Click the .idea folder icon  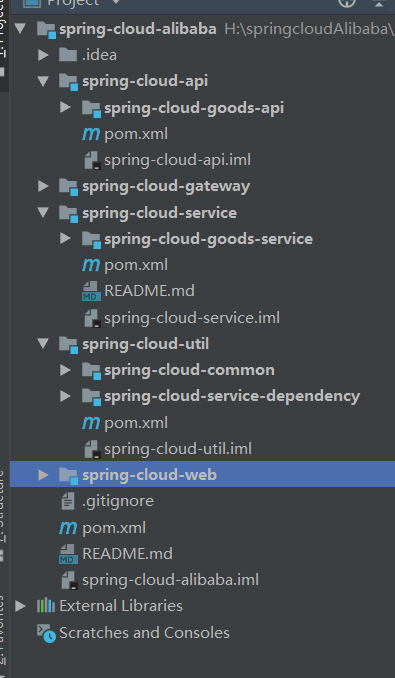(68, 55)
